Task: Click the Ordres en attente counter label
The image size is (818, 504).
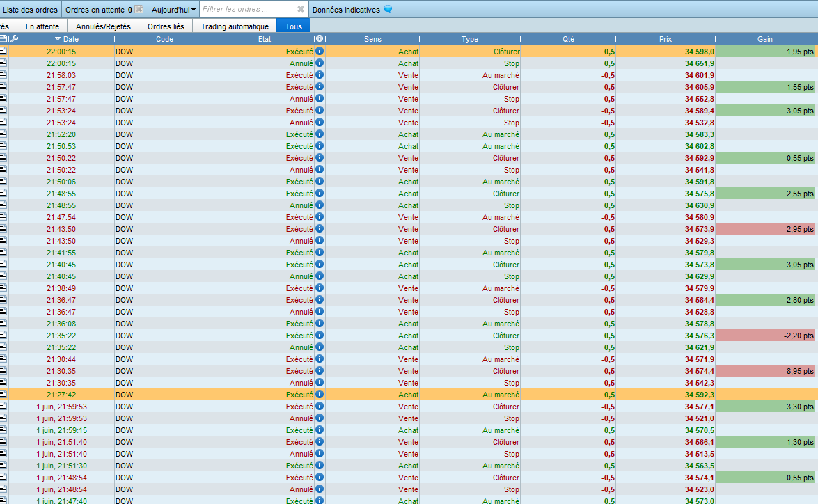Action: tap(99, 9)
